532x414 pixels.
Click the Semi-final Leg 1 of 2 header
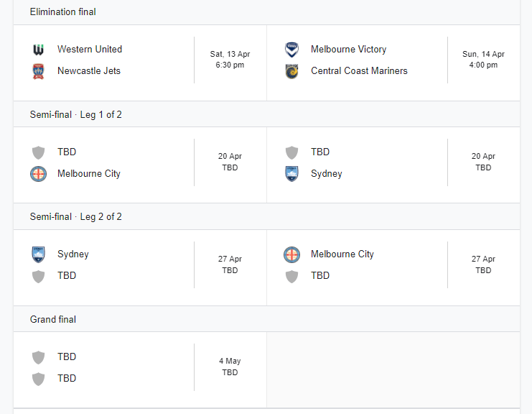tap(76, 114)
